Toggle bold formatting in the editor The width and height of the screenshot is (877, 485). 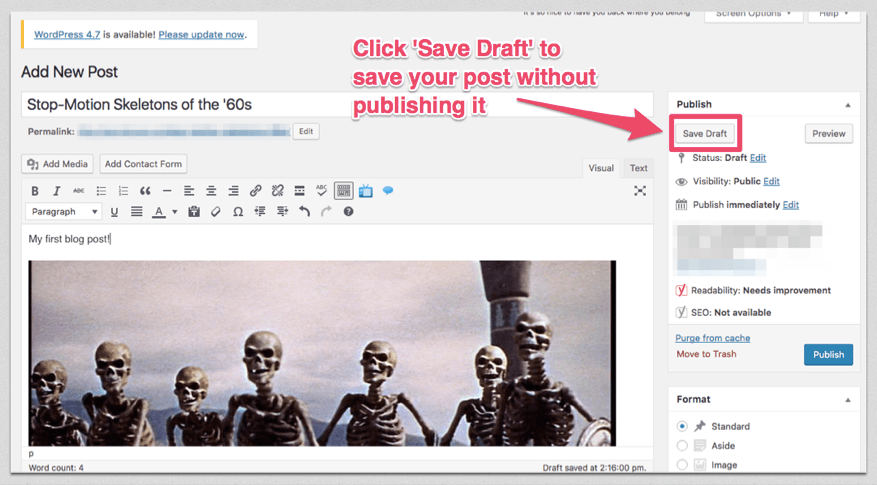pos(35,191)
